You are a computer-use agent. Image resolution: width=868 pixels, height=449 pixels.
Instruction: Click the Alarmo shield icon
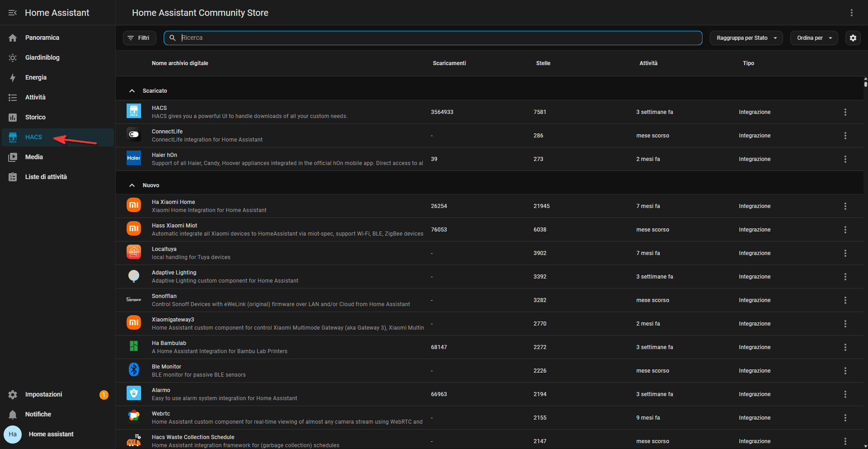(x=134, y=393)
